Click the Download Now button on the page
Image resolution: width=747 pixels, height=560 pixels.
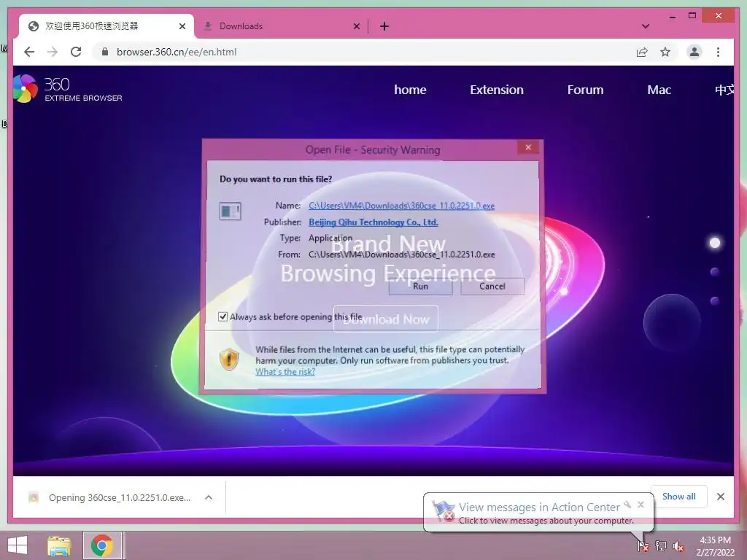coord(385,319)
